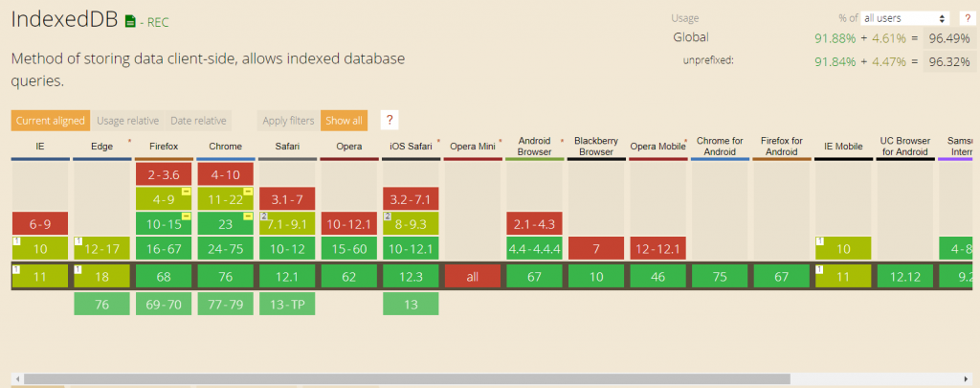Screen dimensions: 980x388
Task: Select the Opera Mobile 12-12.1 cell
Action: point(657,248)
